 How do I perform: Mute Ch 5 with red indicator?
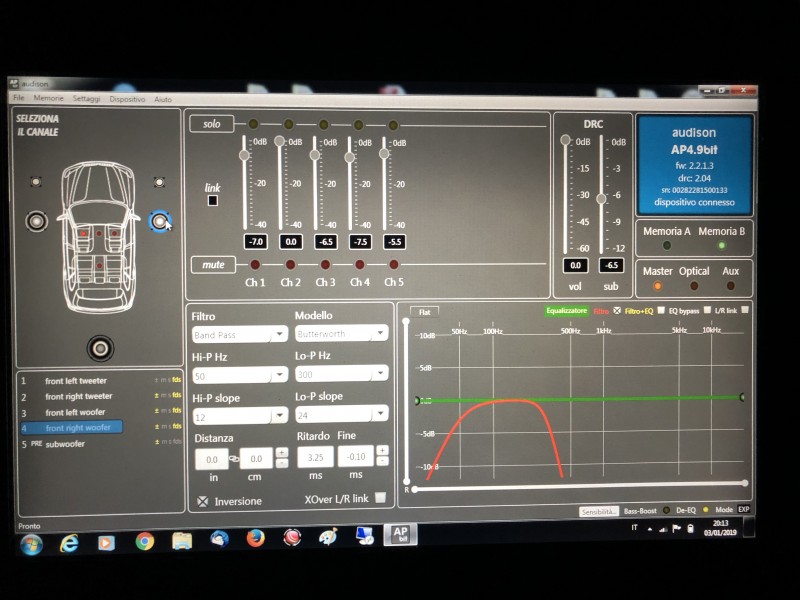(393, 264)
